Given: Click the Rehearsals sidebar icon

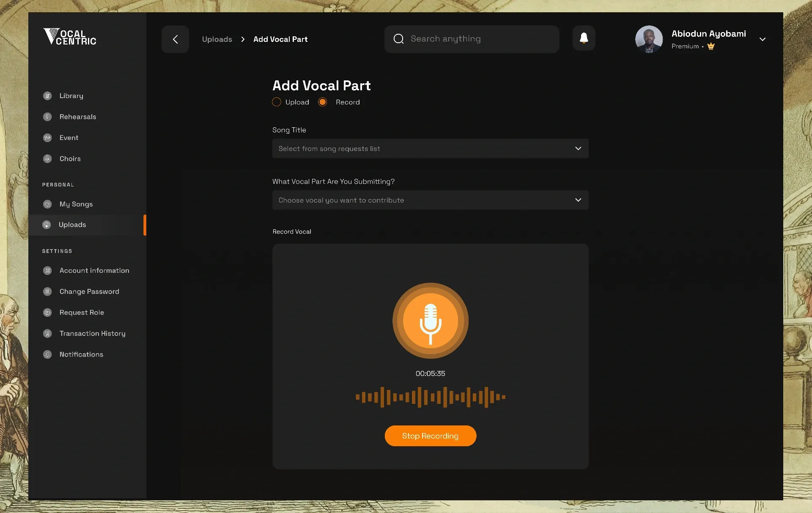Looking at the screenshot, I should click(x=47, y=117).
